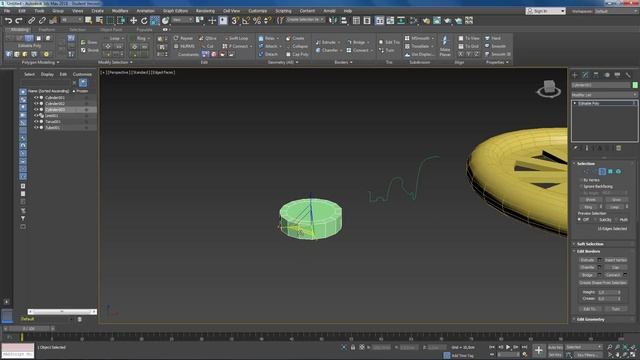Click the Mirror tool icon

[333, 20]
